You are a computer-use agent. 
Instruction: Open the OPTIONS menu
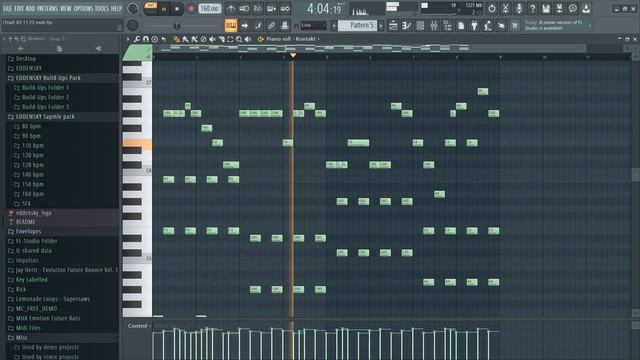point(83,8)
